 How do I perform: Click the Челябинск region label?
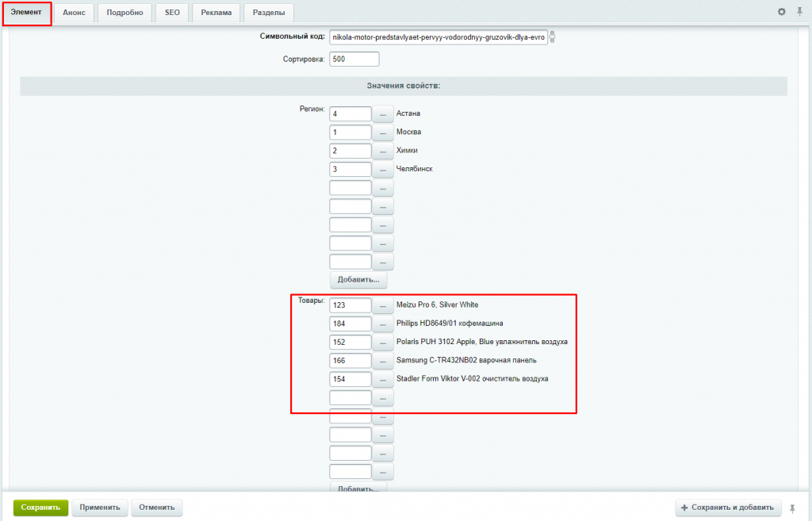tap(414, 169)
